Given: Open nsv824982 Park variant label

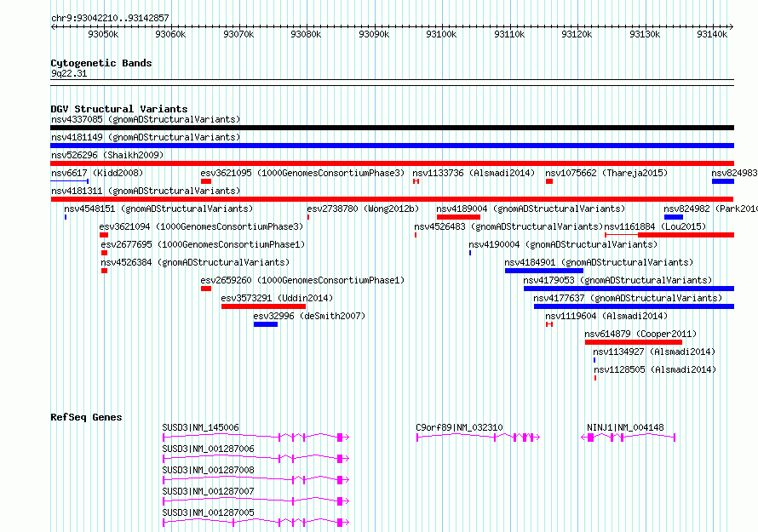Looking at the screenshot, I should coord(710,209).
